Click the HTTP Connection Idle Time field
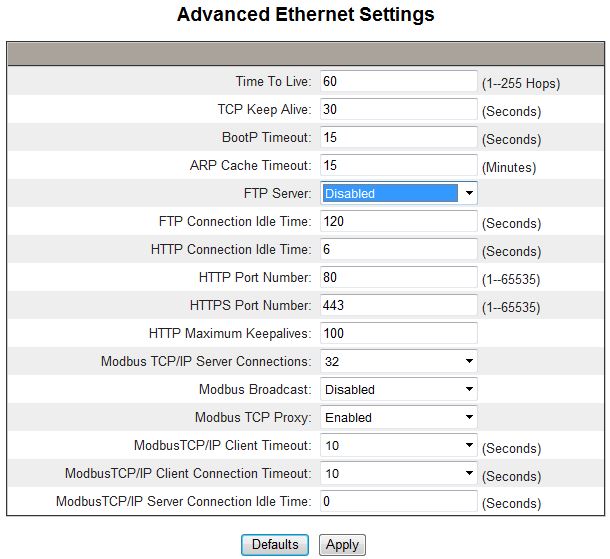This screenshot has width=610, height=559. pyautogui.click(x=398, y=249)
